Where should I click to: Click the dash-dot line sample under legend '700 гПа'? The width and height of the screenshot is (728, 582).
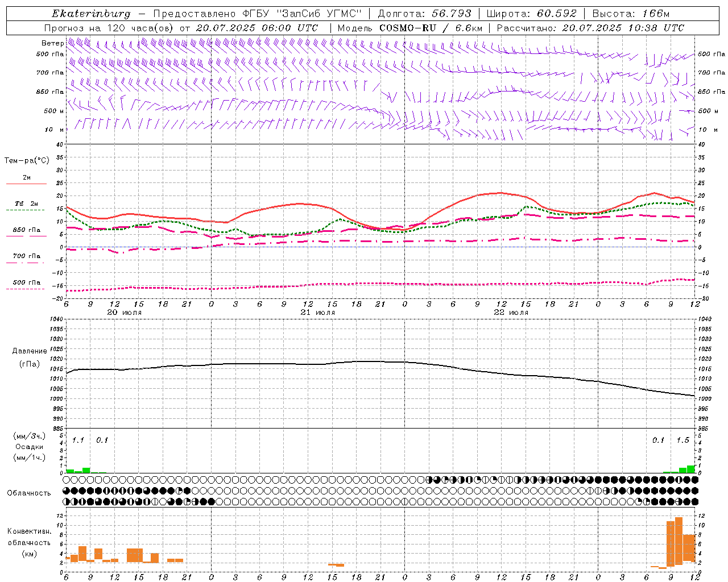pyautogui.click(x=25, y=263)
